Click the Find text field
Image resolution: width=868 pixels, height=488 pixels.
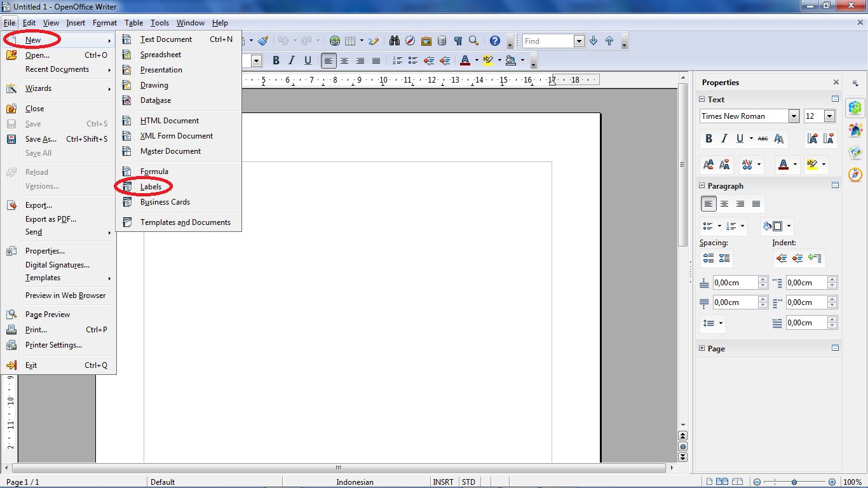coord(548,41)
